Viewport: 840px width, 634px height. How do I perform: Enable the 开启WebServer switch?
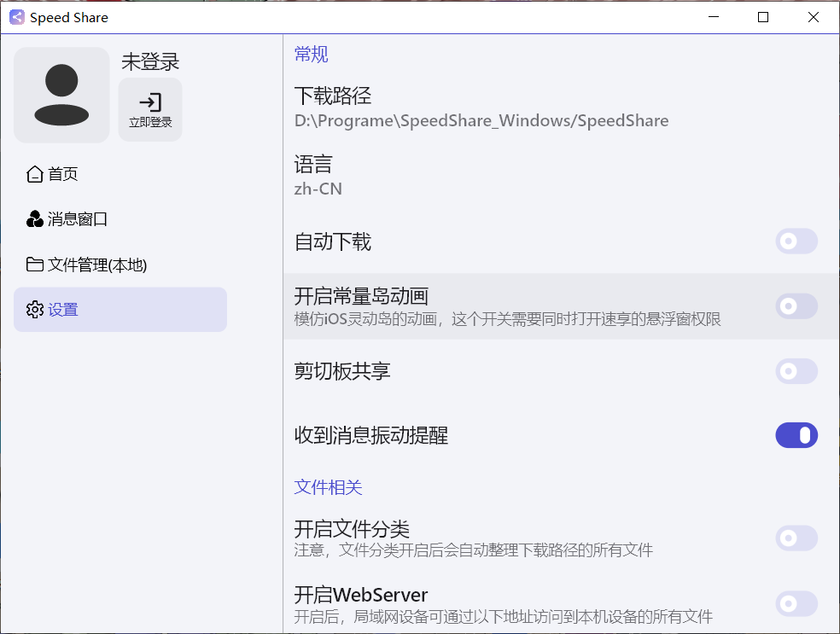pyautogui.click(x=796, y=604)
